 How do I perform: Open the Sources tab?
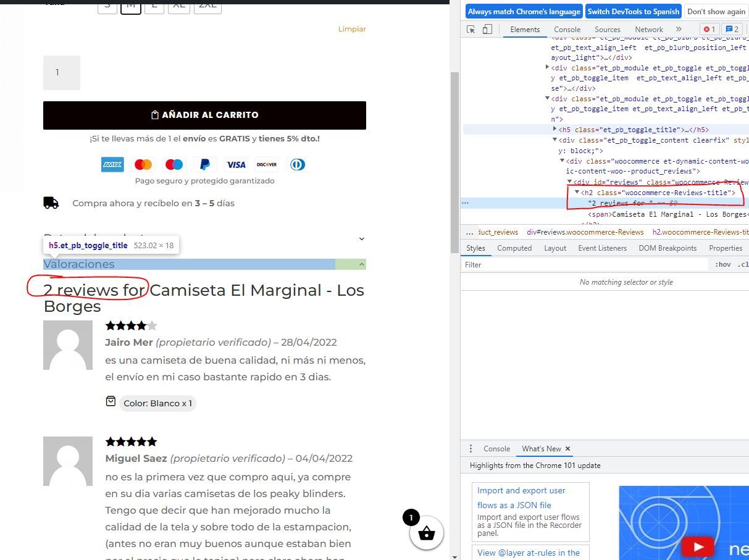tap(608, 29)
